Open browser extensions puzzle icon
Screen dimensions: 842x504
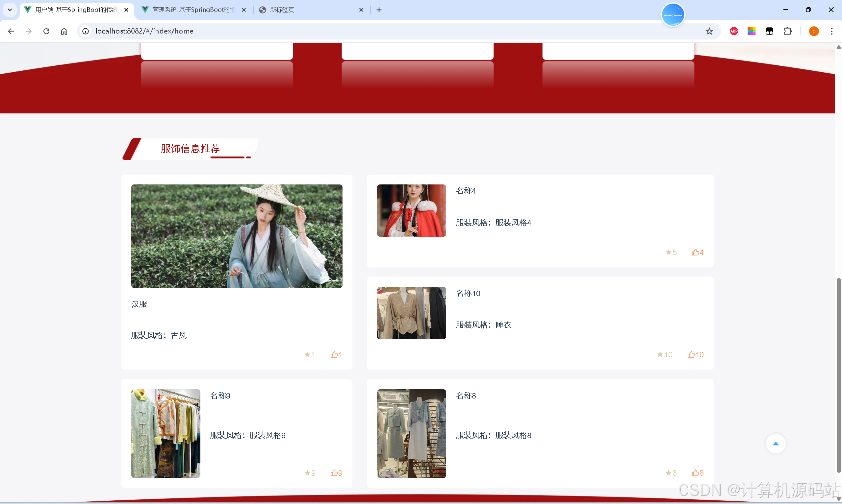pos(787,31)
